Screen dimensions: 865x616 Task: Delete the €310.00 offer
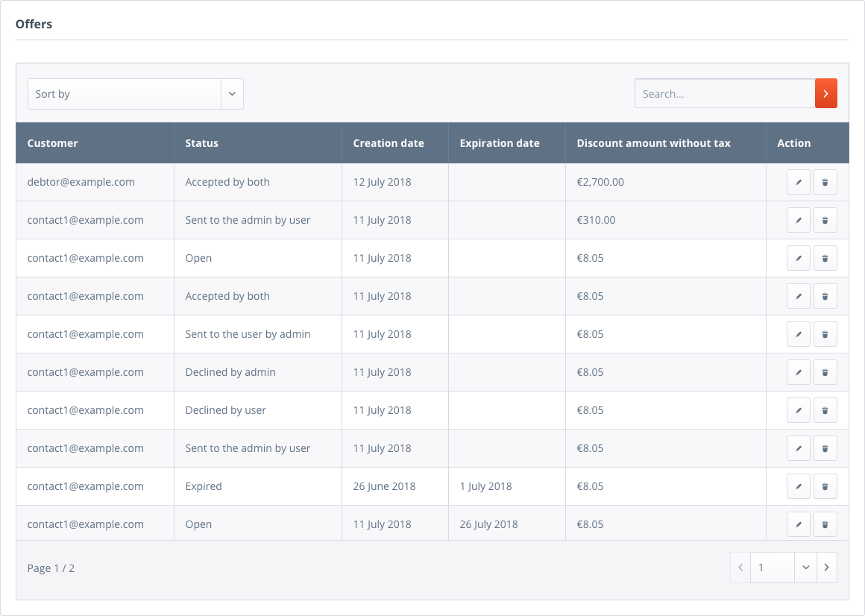pos(825,220)
